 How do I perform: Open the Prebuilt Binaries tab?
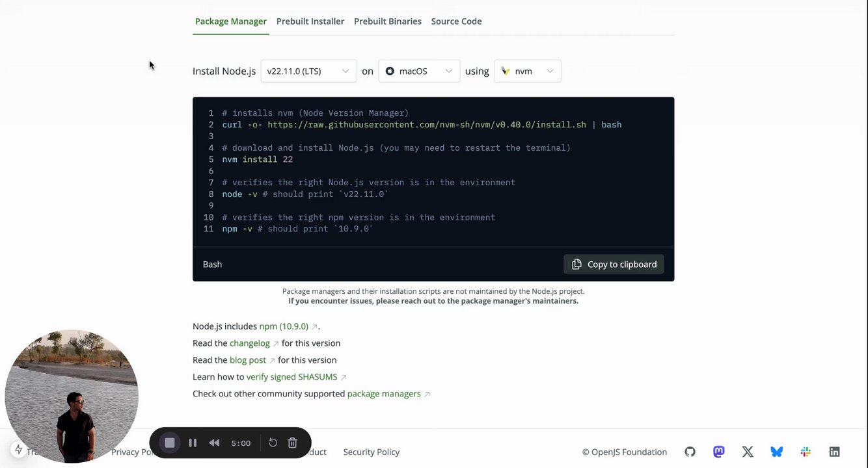coord(388,21)
